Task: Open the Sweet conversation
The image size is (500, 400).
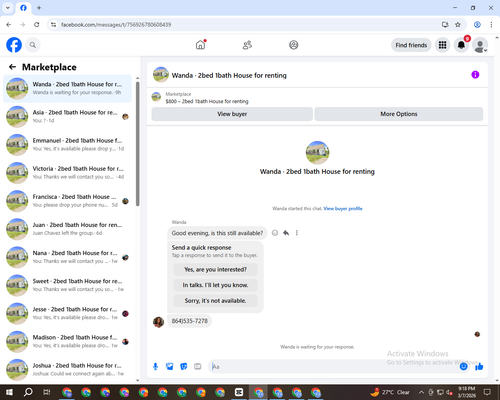Action: pos(67,285)
